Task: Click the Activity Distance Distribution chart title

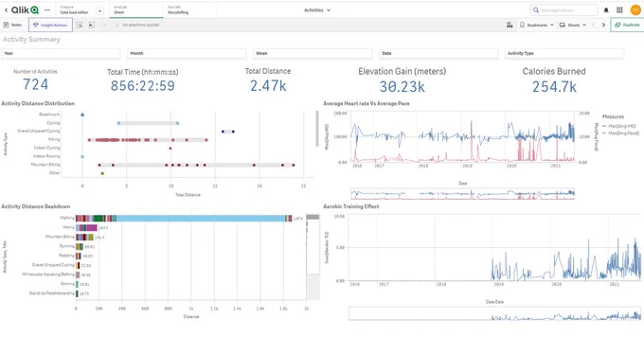Action: [x=38, y=103]
